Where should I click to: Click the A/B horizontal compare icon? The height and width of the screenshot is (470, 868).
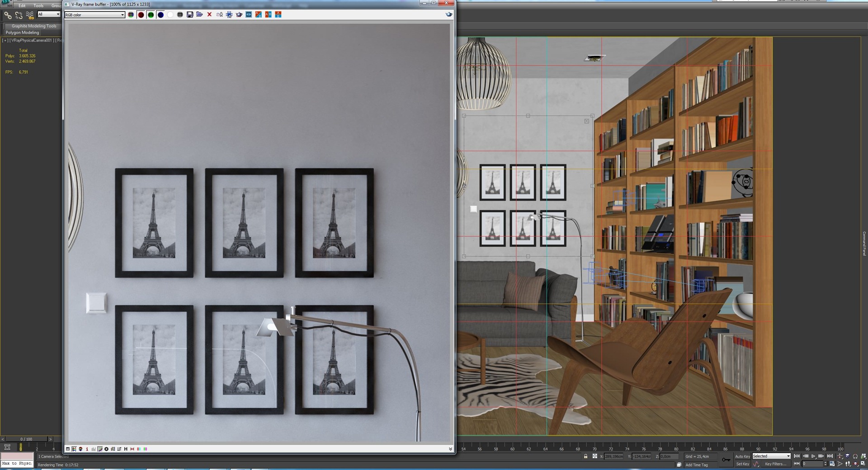[x=269, y=15]
